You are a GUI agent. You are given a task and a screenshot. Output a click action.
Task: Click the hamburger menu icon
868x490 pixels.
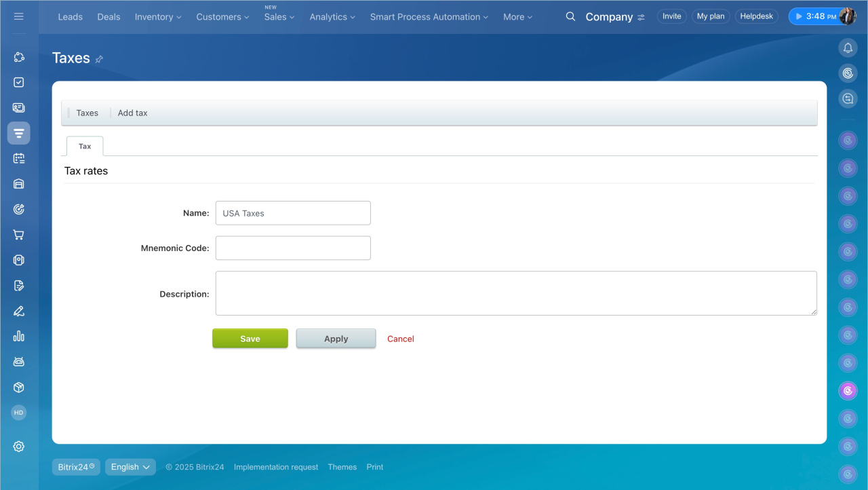pos(18,16)
